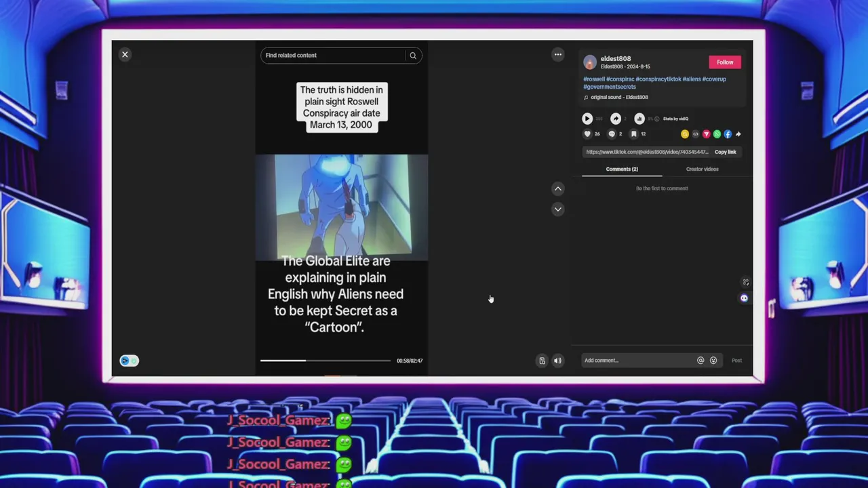Click 'Eldest808 · 2024-8-15' date text
The height and width of the screenshot is (488, 868).
[625, 67]
